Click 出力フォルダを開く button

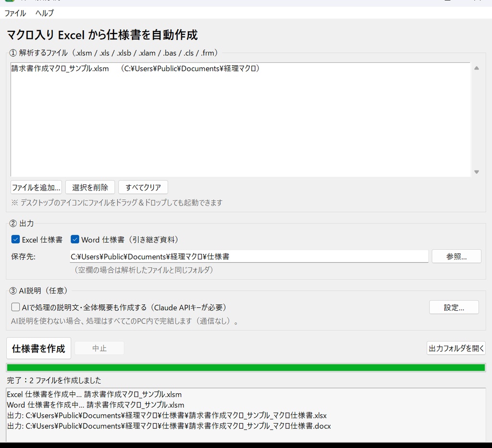point(456,348)
